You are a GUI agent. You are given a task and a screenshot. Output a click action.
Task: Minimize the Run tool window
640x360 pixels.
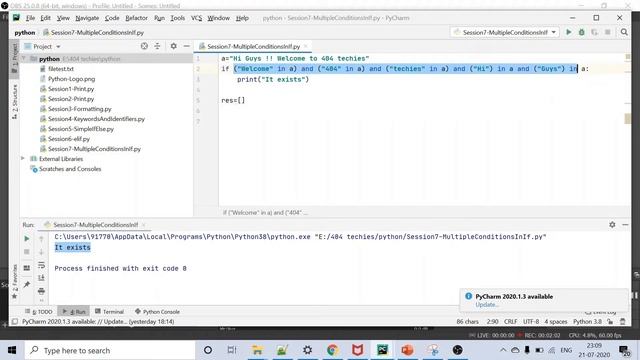pos(625,224)
